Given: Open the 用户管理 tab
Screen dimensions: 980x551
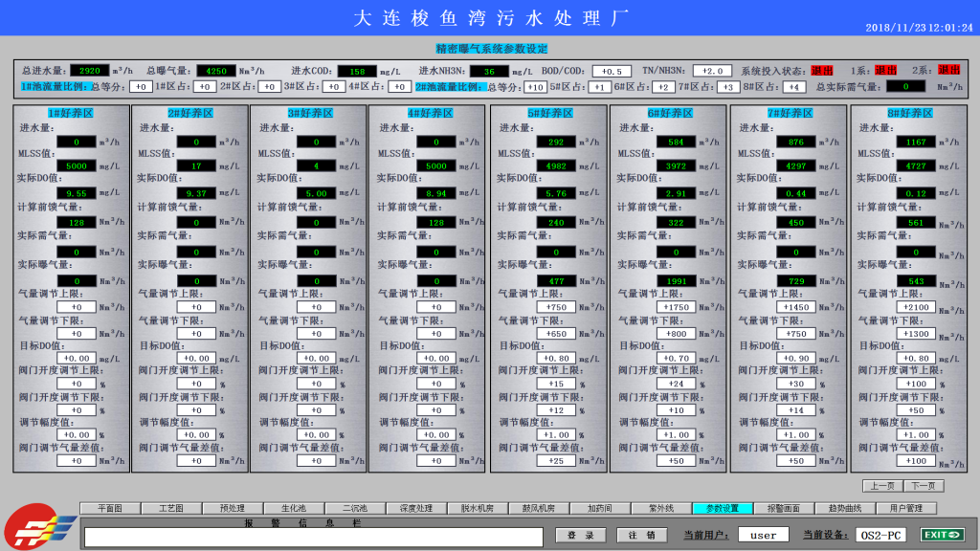Looking at the screenshot, I should [906, 509].
